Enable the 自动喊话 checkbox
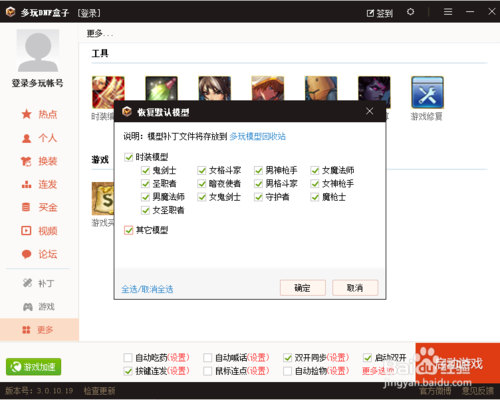The image size is (500, 400). [x=208, y=358]
